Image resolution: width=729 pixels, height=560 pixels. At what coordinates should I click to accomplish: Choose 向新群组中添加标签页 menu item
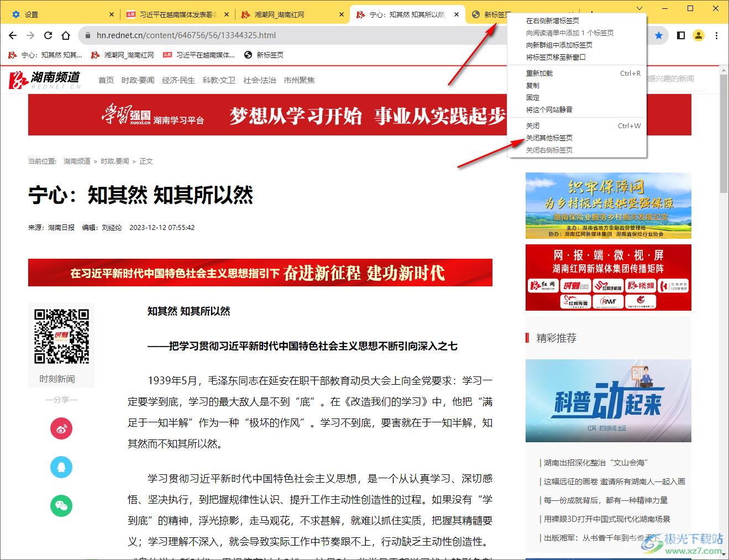coord(577,45)
